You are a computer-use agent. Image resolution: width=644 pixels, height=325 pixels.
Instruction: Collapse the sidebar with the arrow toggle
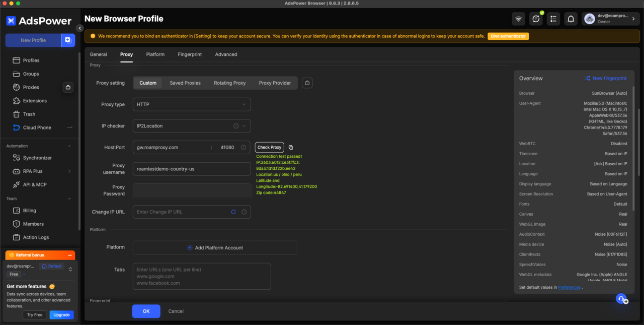pos(79,28)
